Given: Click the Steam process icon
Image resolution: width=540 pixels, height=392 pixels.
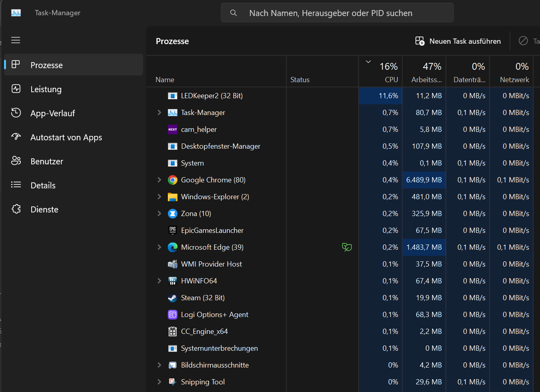Looking at the screenshot, I should pos(173,298).
